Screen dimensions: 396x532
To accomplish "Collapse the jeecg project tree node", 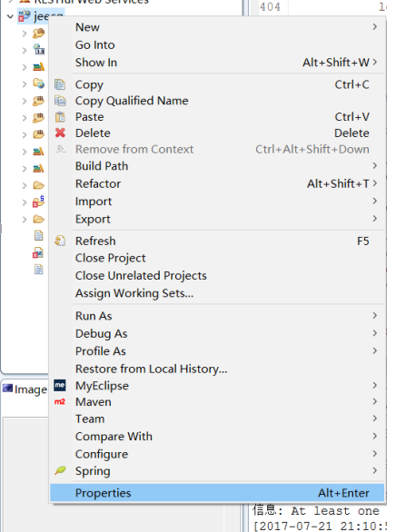I will [10, 16].
